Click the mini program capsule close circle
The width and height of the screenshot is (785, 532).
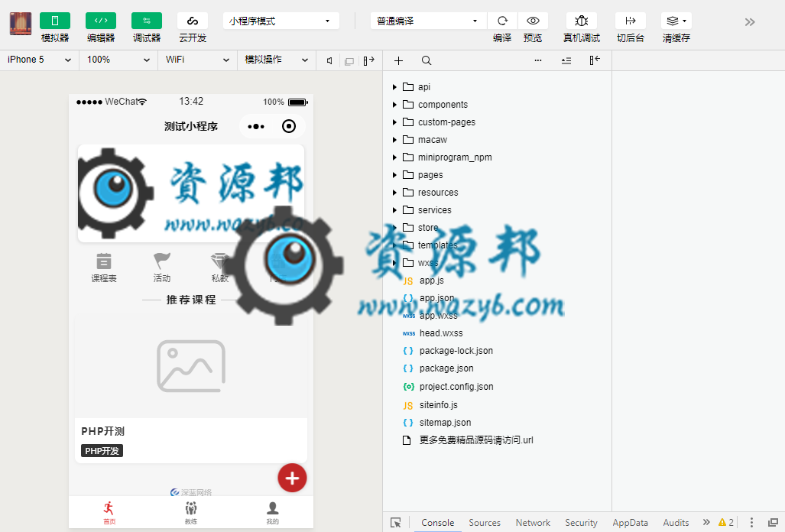point(289,126)
